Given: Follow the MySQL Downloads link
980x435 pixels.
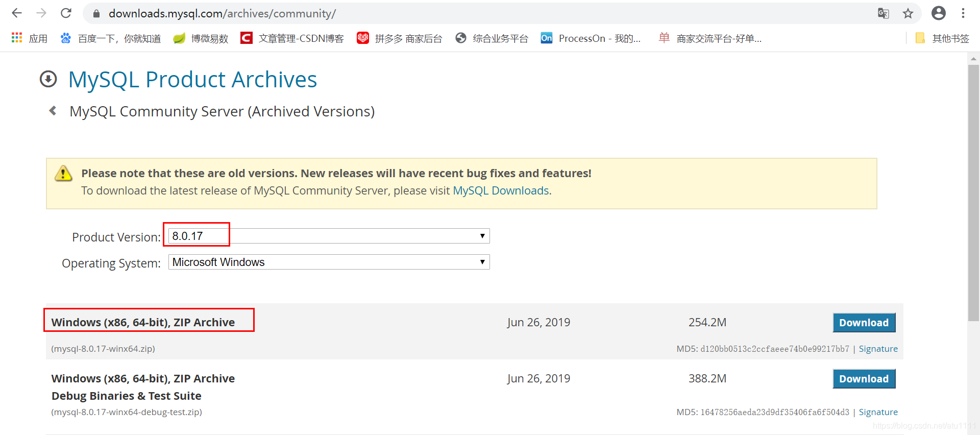Looking at the screenshot, I should (501, 190).
